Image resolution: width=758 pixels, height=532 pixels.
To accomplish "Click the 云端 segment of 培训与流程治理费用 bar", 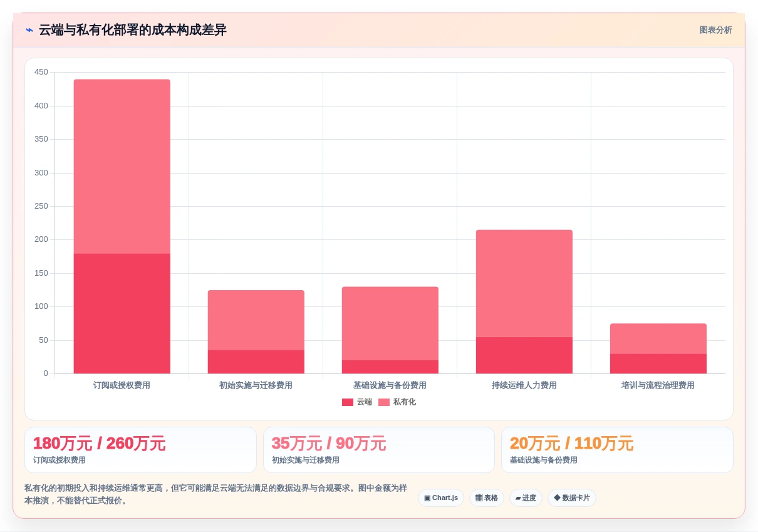I will tap(658, 363).
